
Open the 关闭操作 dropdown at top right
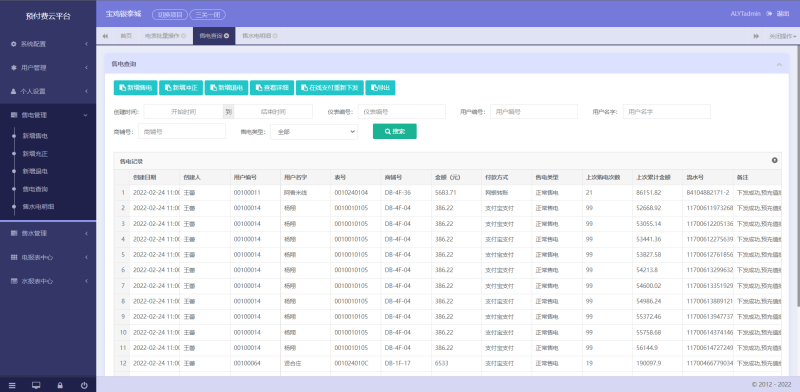coord(783,36)
